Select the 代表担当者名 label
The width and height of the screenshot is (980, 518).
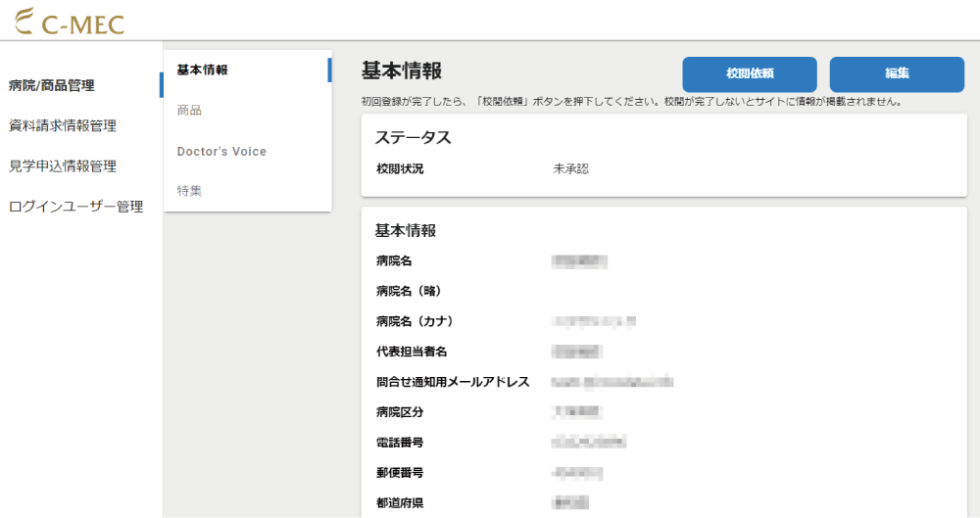tap(412, 352)
